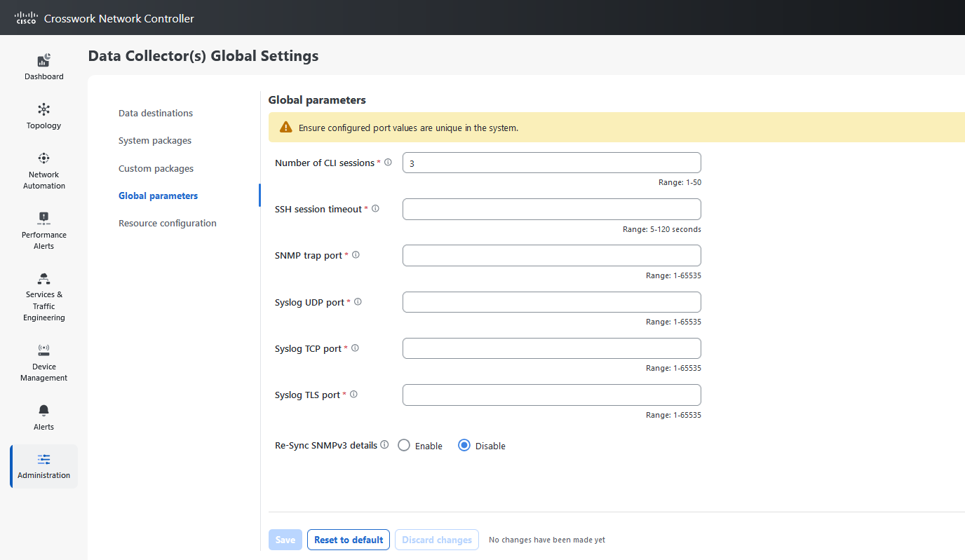Select Disable for Re-Sync SNMPv3 details
The height and width of the screenshot is (560, 965).
pyautogui.click(x=464, y=445)
